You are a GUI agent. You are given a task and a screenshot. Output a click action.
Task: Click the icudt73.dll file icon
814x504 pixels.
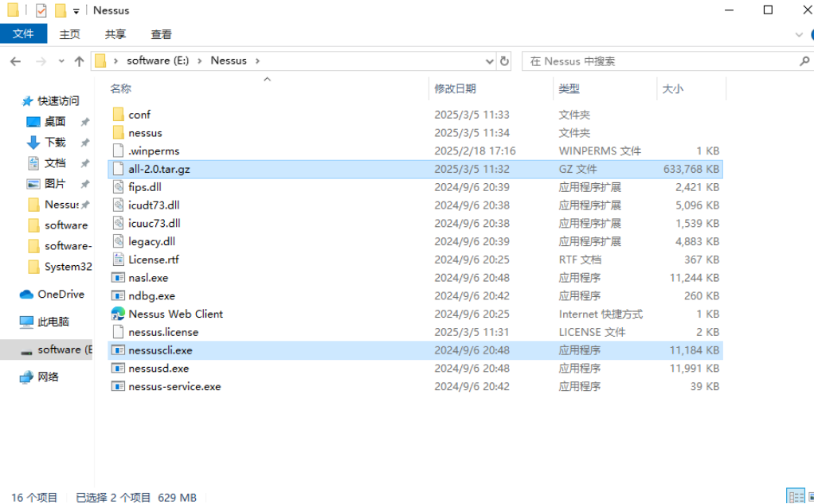point(119,205)
